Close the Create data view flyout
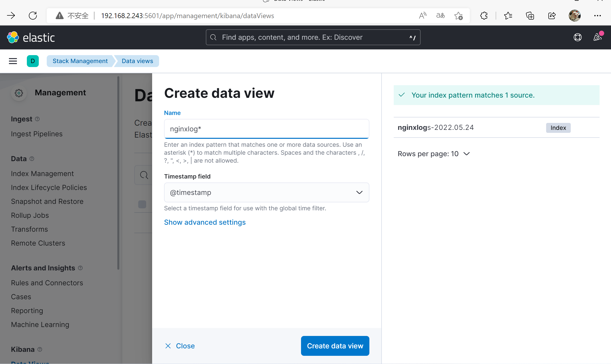This screenshot has width=611, height=364. point(180,346)
